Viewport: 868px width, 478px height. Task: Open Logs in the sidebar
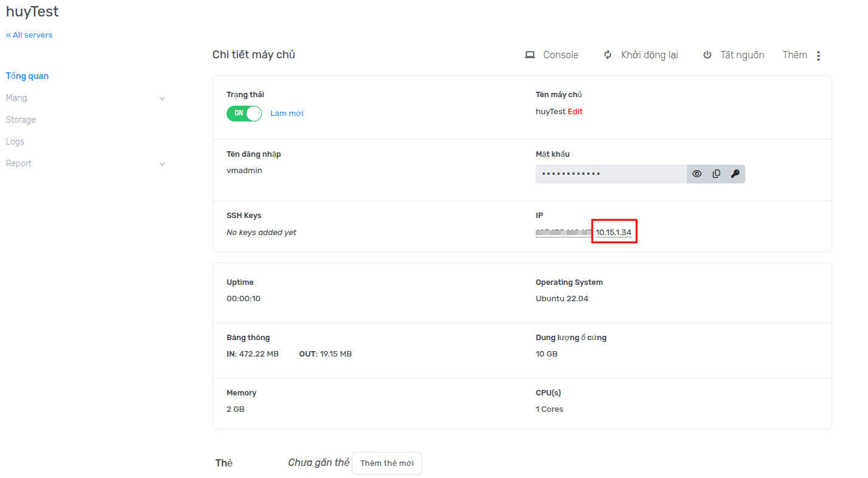pos(15,142)
